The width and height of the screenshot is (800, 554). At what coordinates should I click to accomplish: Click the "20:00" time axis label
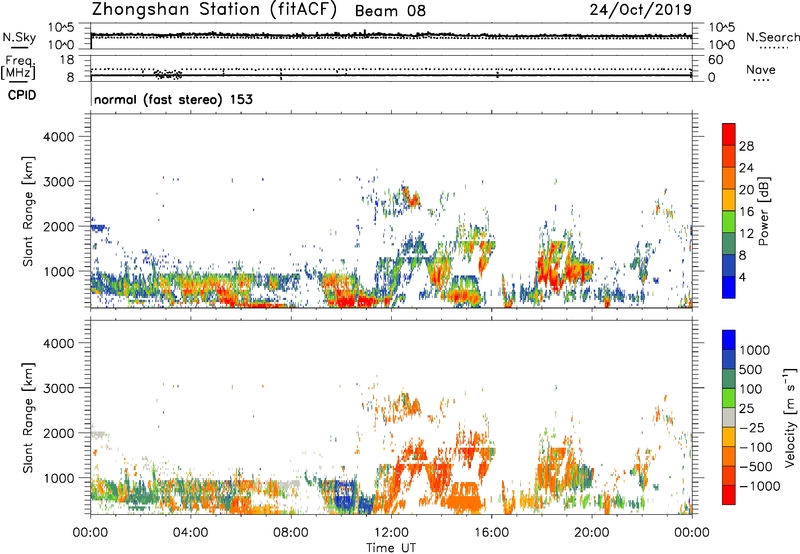pyautogui.click(x=592, y=533)
